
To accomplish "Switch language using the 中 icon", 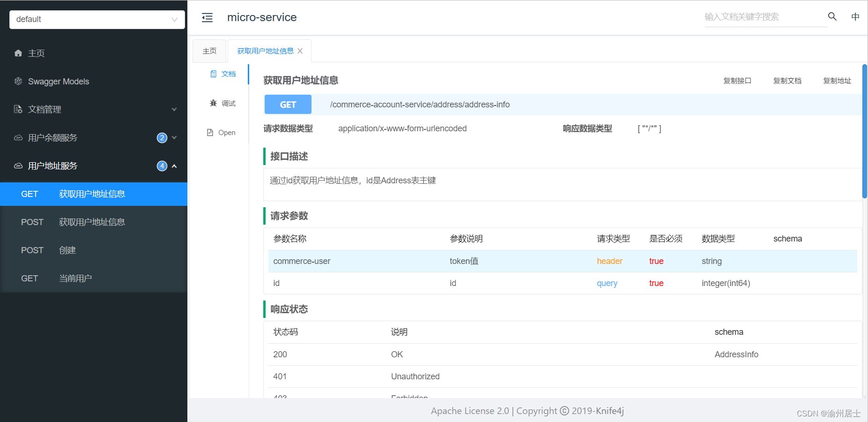I will (855, 16).
